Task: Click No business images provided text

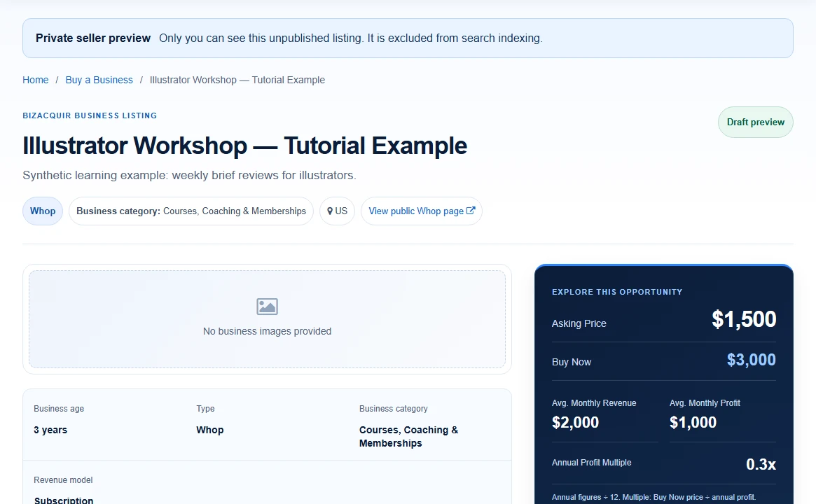Action: 267,331
